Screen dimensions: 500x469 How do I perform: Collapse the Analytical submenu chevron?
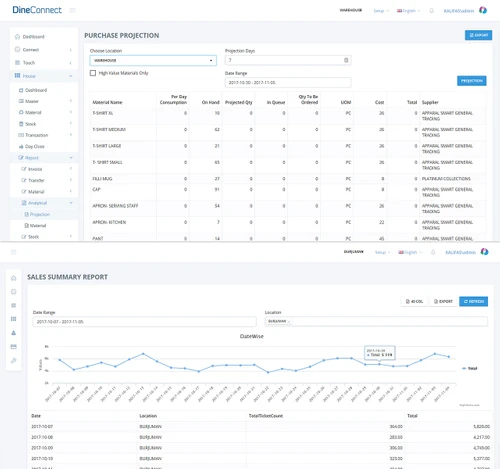(71, 203)
